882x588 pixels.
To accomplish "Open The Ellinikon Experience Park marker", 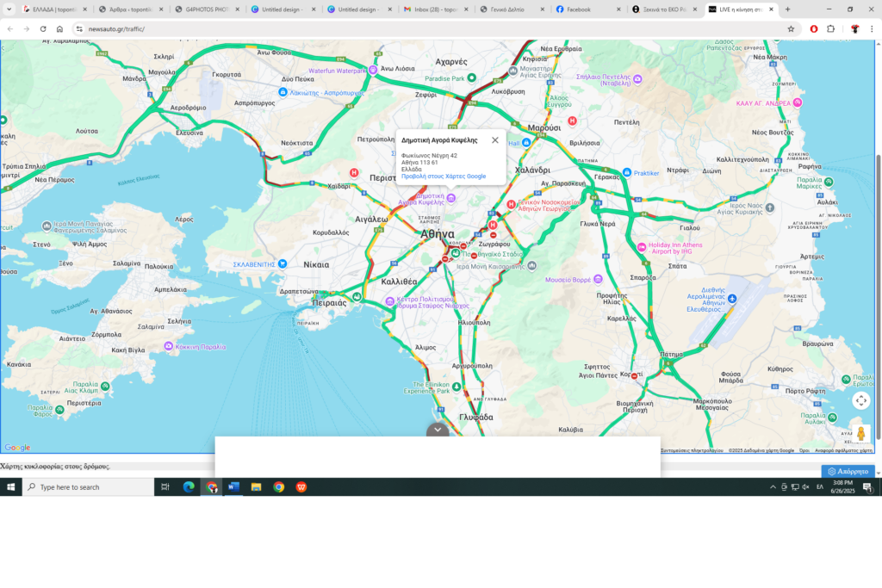I will [457, 387].
